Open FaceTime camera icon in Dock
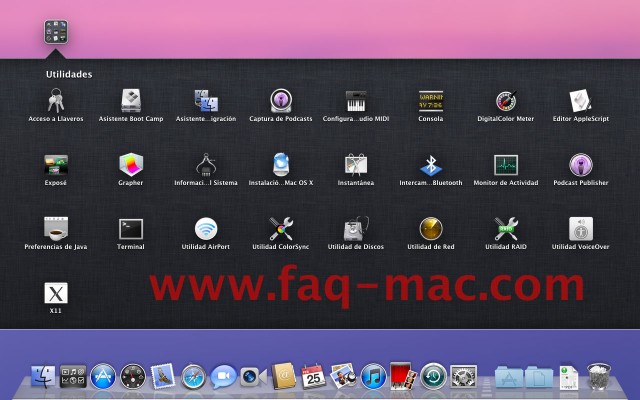Viewport: 640px width, 400px height. (253, 377)
